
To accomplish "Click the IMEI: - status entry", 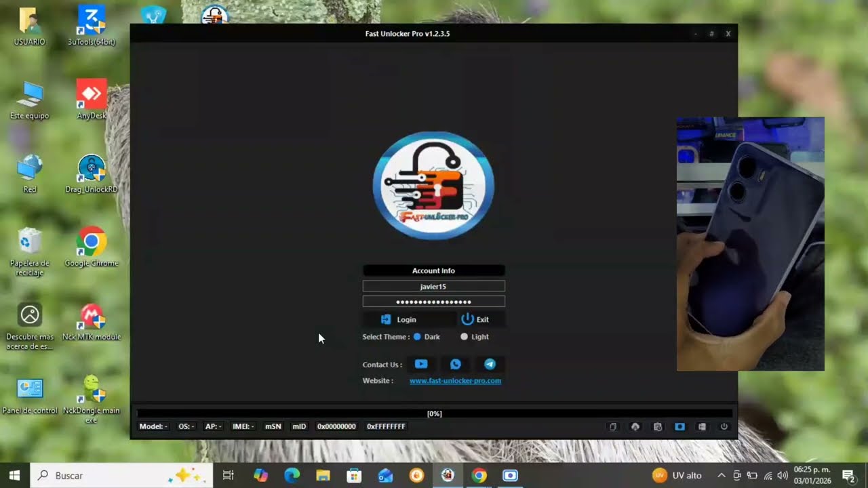I will (x=243, y=426).
